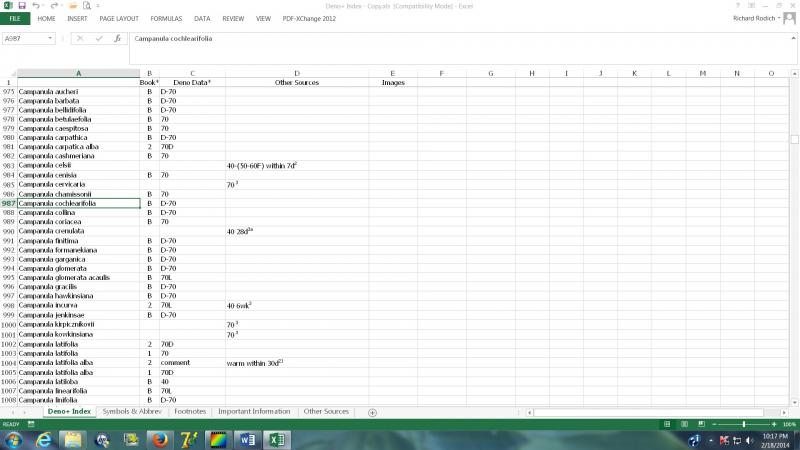The width and height of the screenshot is (800, 450).
Task: Switch to Page Layout view icon
Action: pyautogui.click(x=684, y=424)
